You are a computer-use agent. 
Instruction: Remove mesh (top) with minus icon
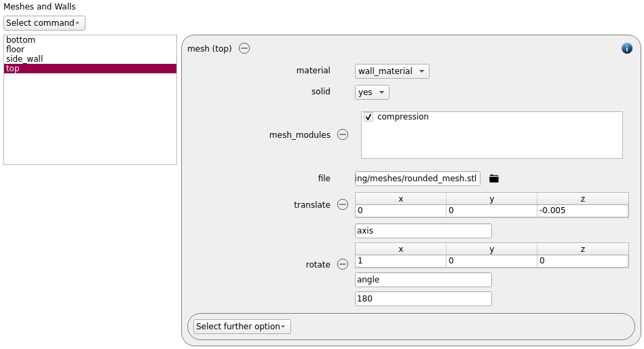(244, 48)
